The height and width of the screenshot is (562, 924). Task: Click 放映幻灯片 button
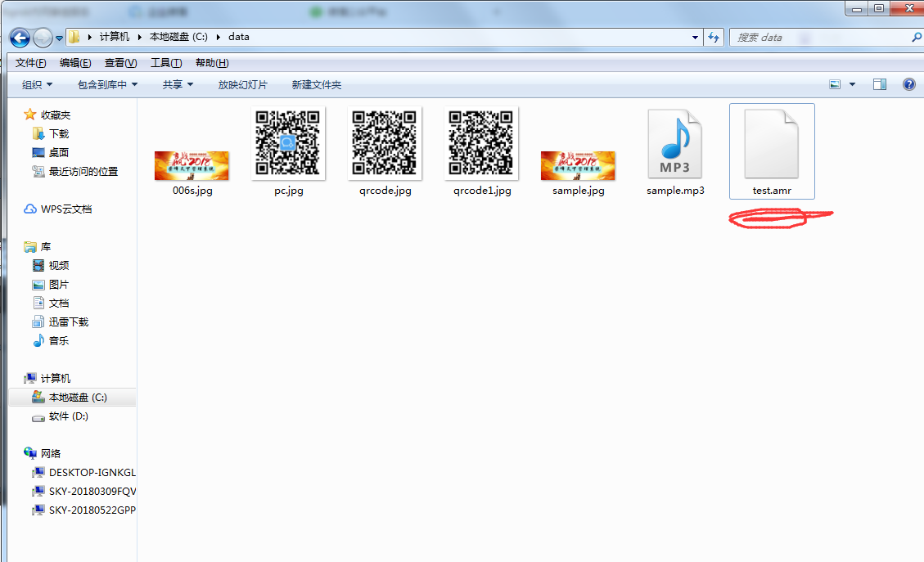point(243,85)
